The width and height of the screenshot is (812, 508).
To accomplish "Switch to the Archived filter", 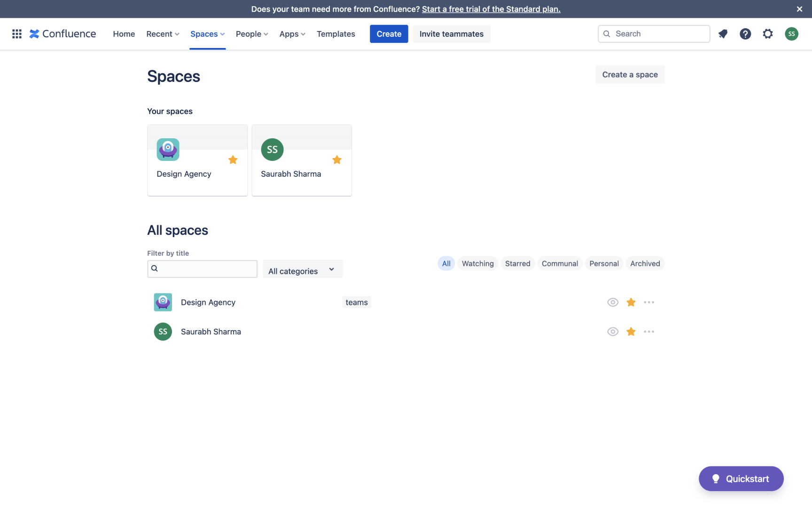I will [645, 263].
